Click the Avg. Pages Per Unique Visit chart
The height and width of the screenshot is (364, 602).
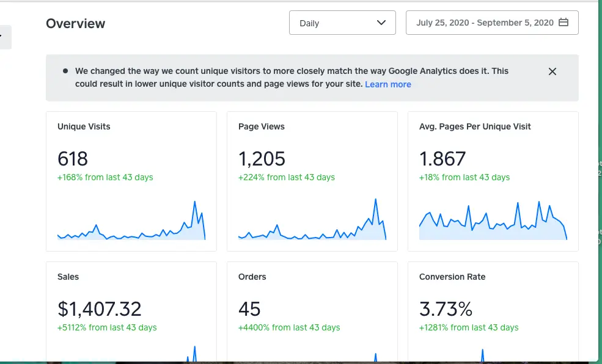tap(493, 220)
